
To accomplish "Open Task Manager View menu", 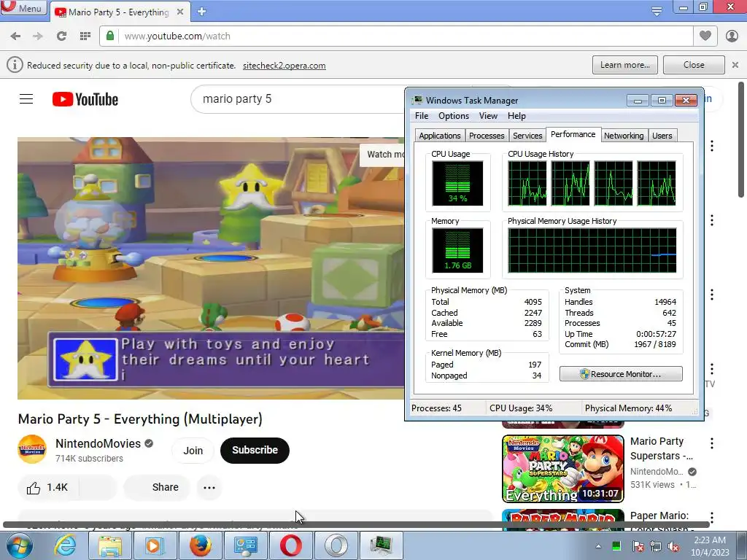I will (488, 116).
